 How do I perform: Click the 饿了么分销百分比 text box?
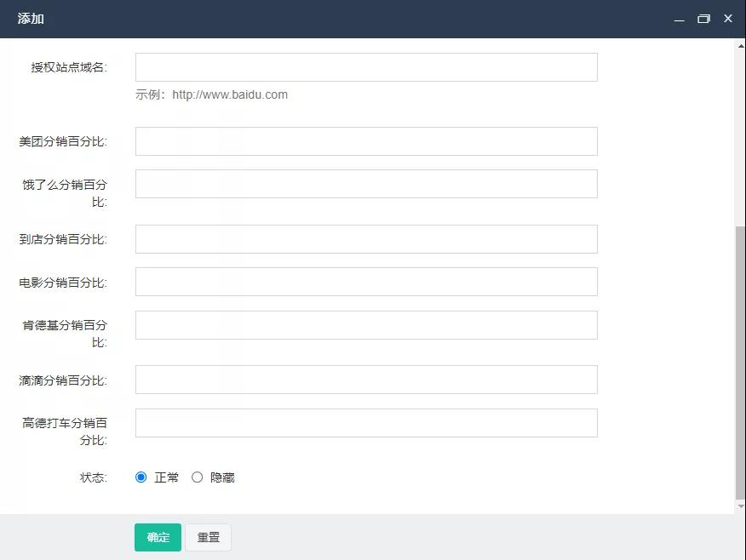coord(366,184)
